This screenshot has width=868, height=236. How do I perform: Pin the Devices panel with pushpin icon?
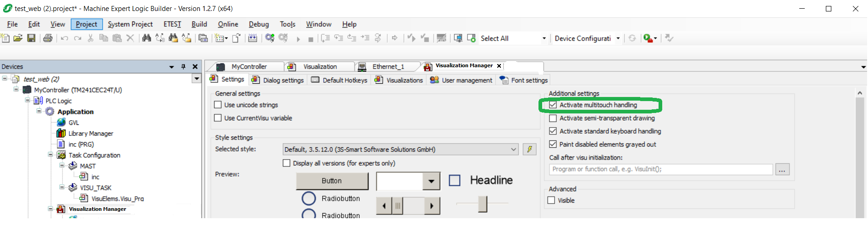(183, 66)
